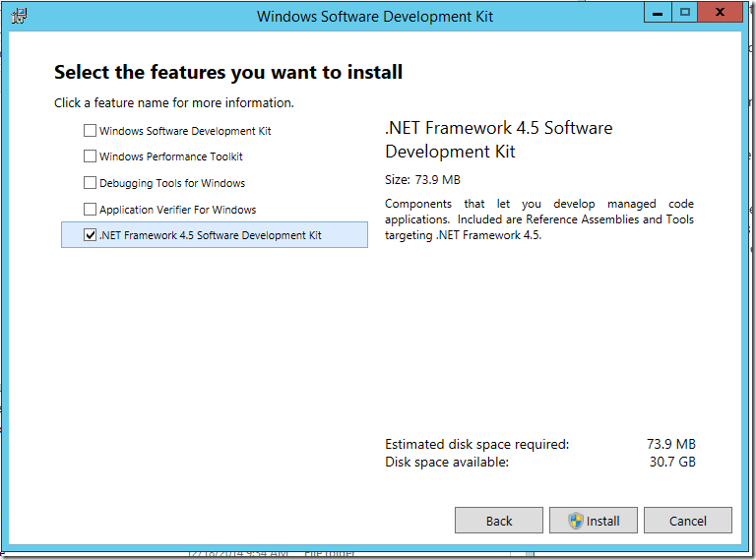Maximize the SDK setup window
756x560 pixels.
(685, 13)
